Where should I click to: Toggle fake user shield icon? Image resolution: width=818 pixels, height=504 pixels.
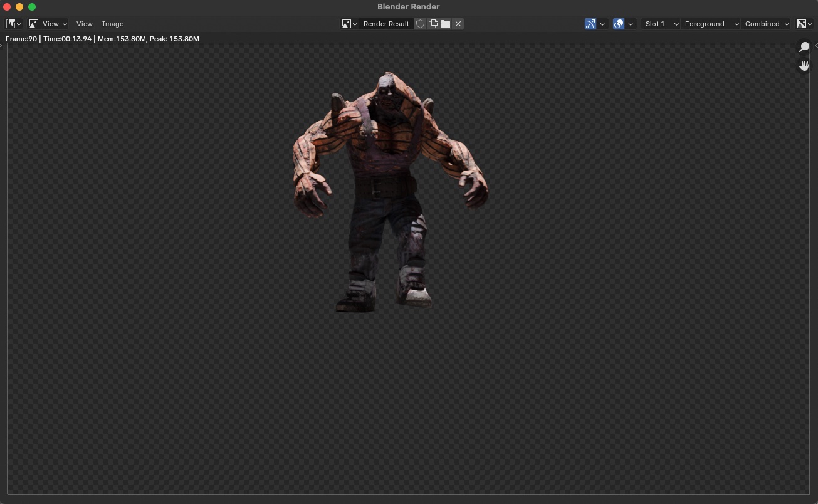tap(421, 24)
